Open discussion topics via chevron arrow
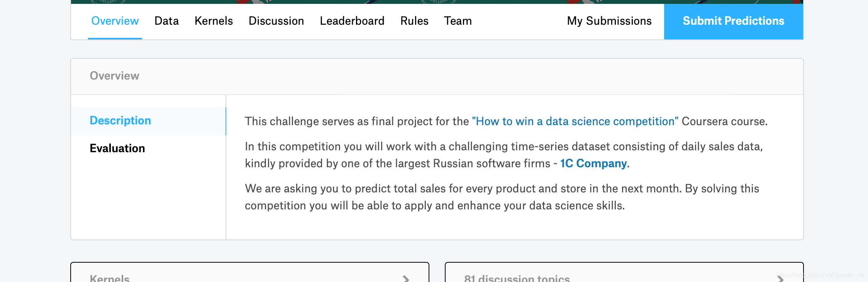The height and width of the screenshot is (282, 868). click(x=780, y=279)
